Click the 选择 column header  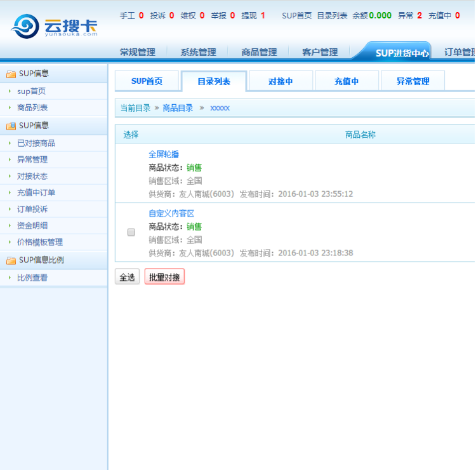pos(131,135)
